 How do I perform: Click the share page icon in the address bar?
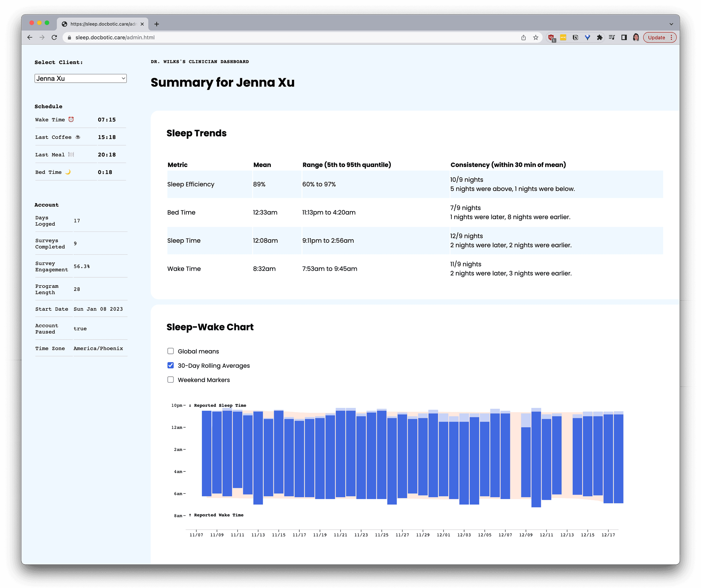523,37
